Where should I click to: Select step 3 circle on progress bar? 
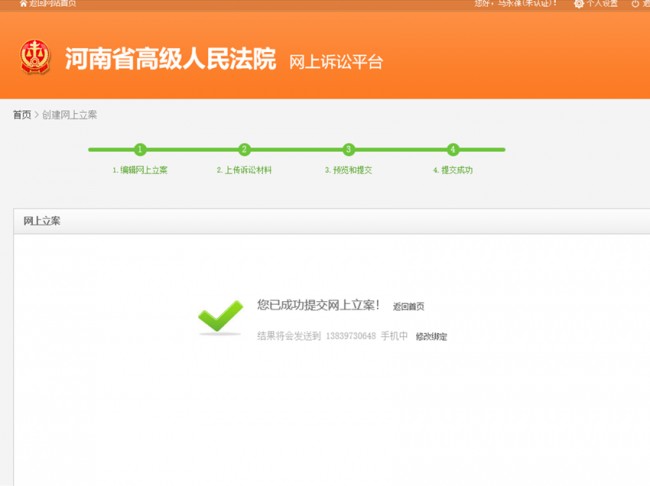pyautogui.click(x=349, y=149)
